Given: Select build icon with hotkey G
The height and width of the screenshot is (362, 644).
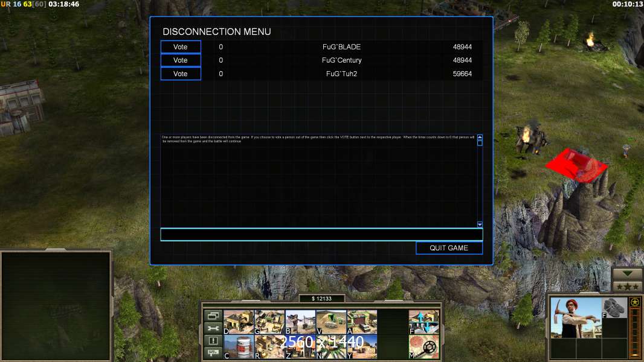Looking at the screenshot, I should [269, 322].
